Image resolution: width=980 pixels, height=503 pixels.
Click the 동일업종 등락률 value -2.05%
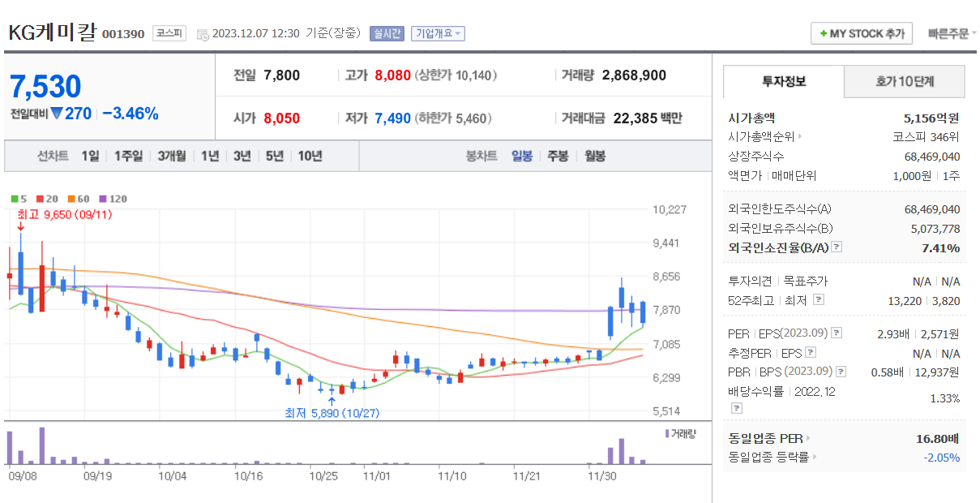[942, 458]
